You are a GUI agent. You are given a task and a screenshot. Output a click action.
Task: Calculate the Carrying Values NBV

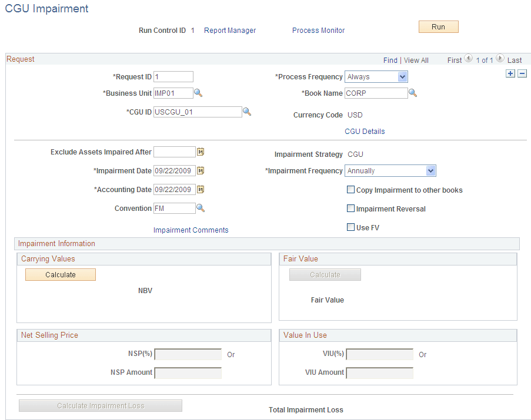coord(60,274)
